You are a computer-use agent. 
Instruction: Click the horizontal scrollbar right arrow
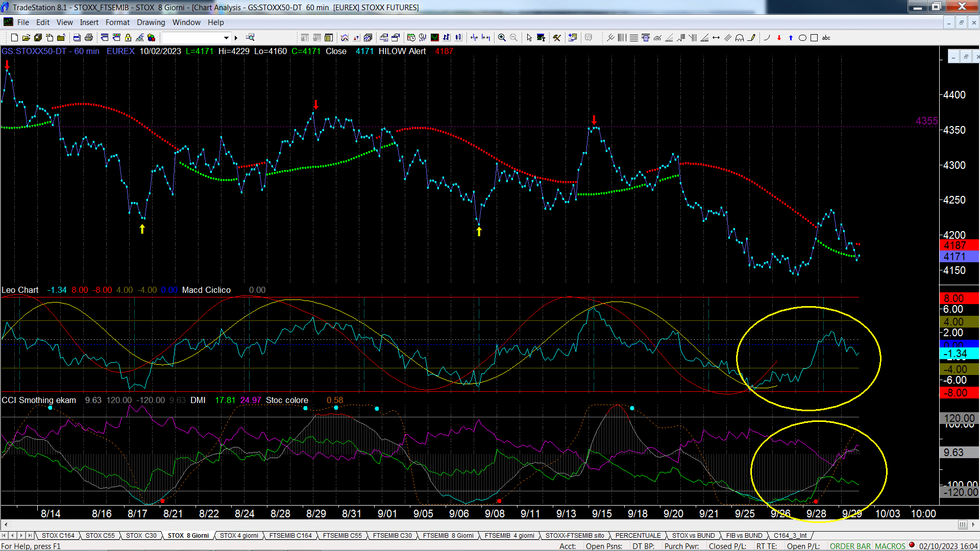[x=974, y=524]
